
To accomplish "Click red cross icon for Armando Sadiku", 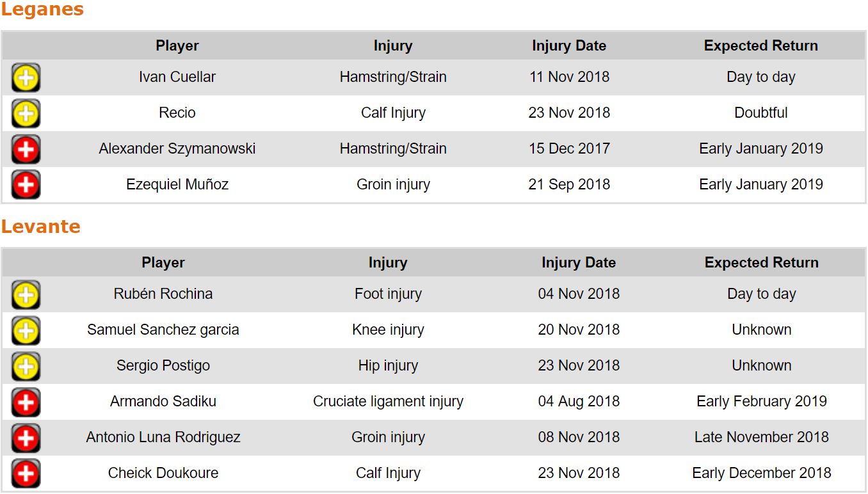I will 26,402.
